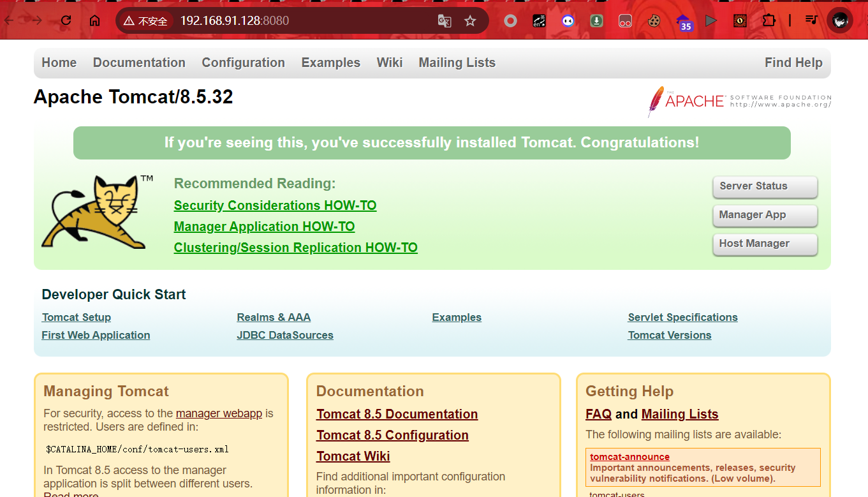Image resolution: width=868 pixels, height=497 pixels.
Task: Open the cookie editor extension icon
Action: pyautogui.click(x=654, y=21)
